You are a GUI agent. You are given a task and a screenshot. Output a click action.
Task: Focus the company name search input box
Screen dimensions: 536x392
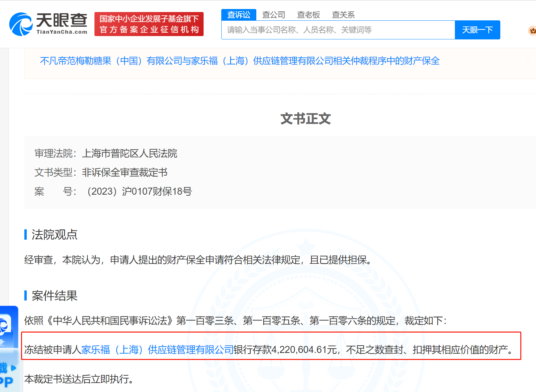(338, 30)
